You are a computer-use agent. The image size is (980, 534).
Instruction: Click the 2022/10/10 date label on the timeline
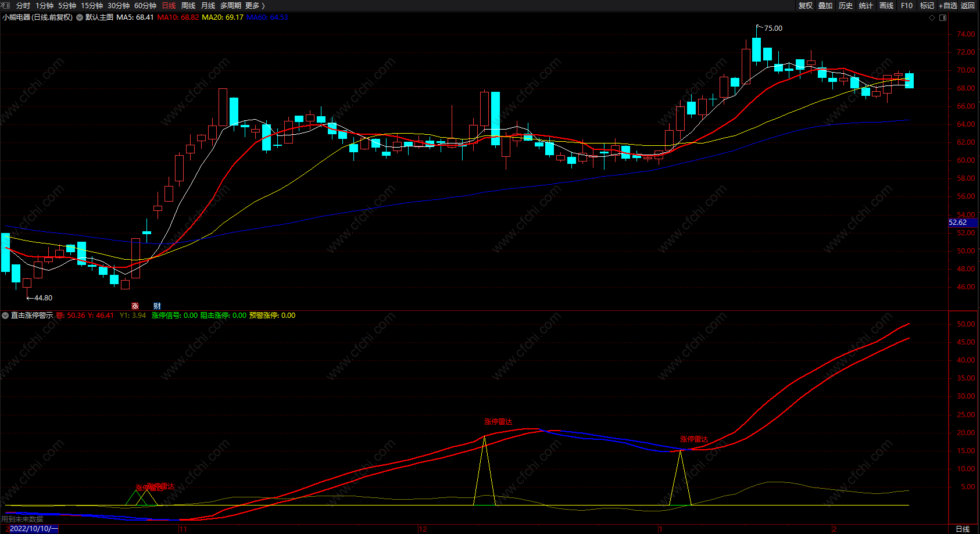pos(34,529)
